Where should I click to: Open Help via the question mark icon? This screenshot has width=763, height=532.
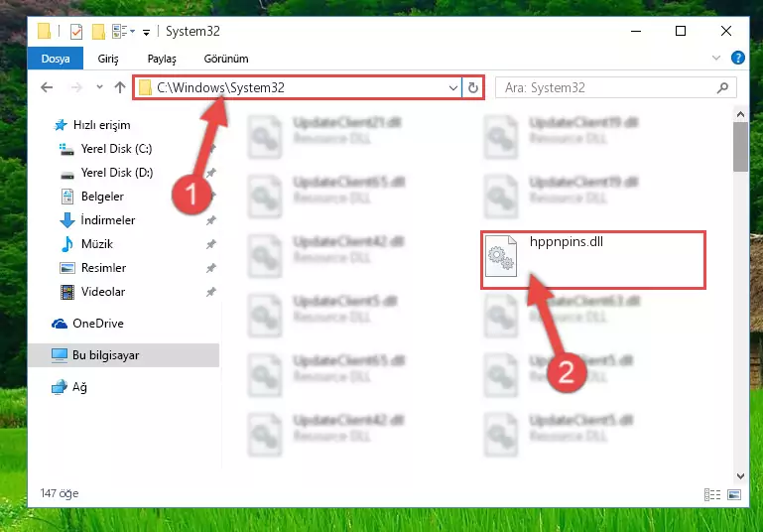click(x=737, y=58)
